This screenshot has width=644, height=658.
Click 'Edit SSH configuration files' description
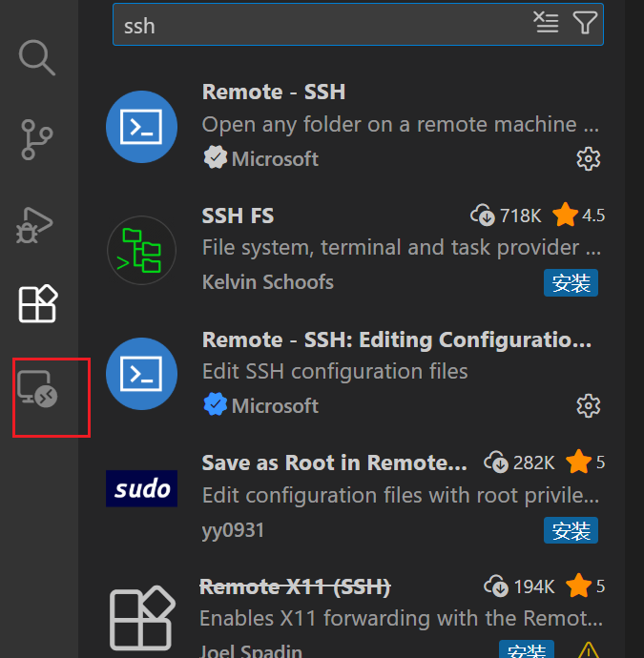[x=335, y=371]
